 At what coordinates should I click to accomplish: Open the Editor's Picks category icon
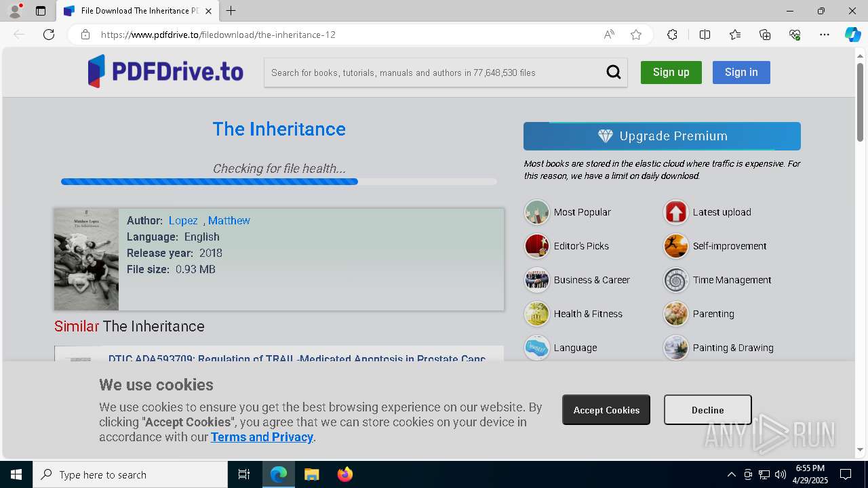point(536,246)
